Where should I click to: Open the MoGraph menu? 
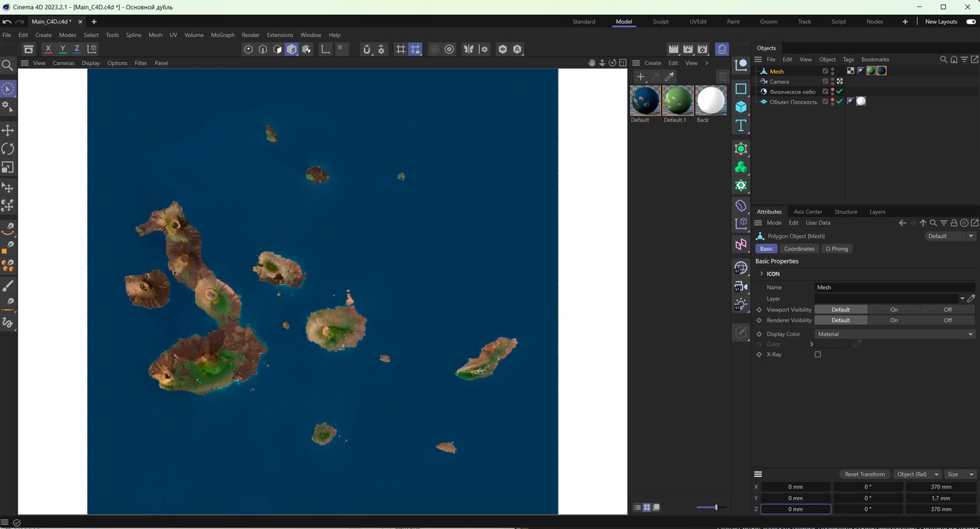[x=222, y=35]
